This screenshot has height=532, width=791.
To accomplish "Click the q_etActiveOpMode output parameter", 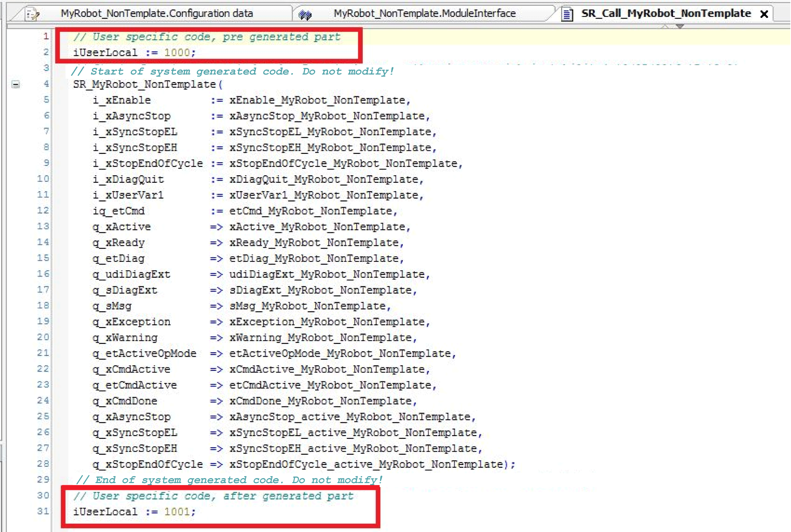I will [144, 354].
